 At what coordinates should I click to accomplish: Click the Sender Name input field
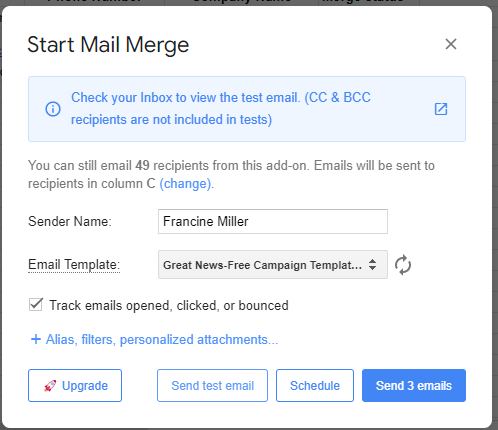pyautogui.click(x=273, y=221)
